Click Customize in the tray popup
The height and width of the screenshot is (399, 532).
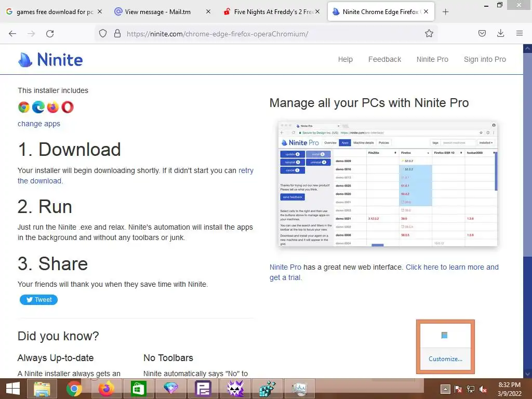445,359
